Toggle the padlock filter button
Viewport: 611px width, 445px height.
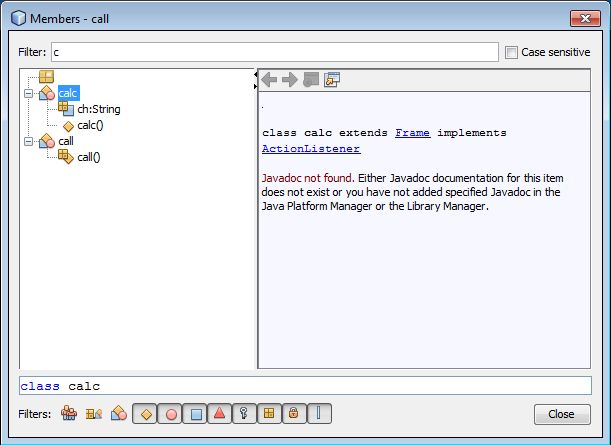pos(294,413)
